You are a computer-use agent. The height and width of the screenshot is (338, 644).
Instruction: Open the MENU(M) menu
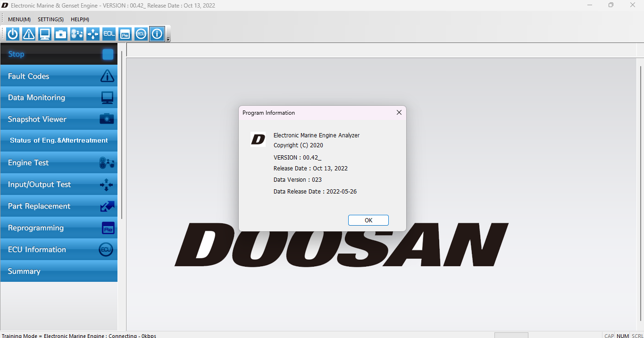19,19
